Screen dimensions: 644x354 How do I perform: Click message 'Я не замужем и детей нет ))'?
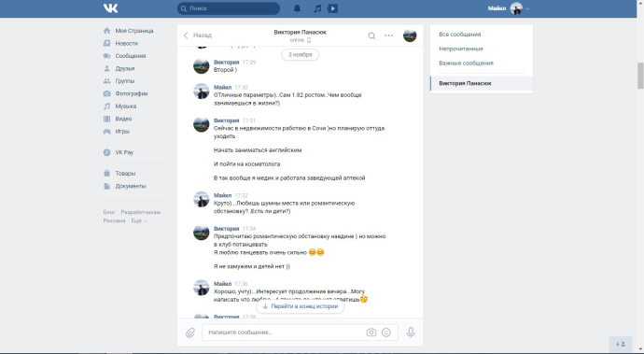click(252, 266)
